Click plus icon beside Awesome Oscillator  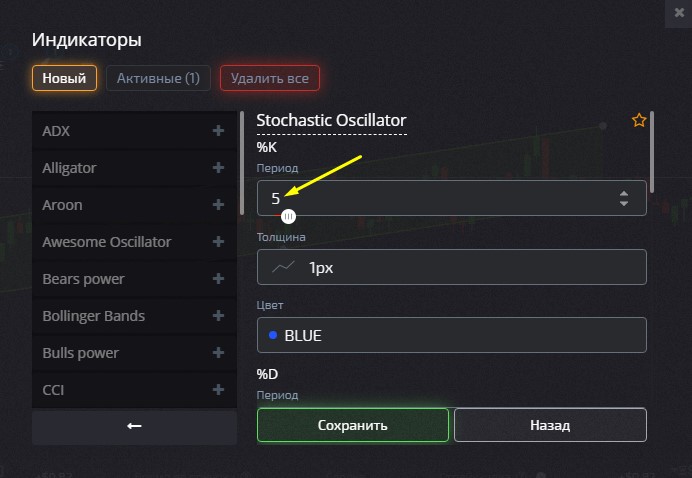(218, 242)
